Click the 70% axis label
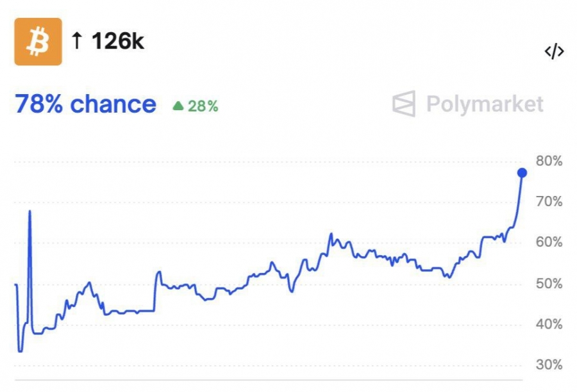This screenshot has width=577, height=392. (x=549, y=202)
